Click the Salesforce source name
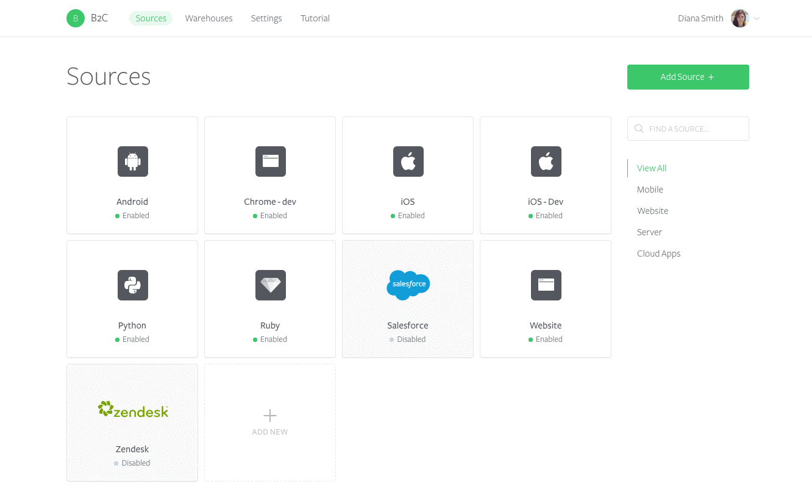This screenshot has height=504, width=812. [408, 325]
